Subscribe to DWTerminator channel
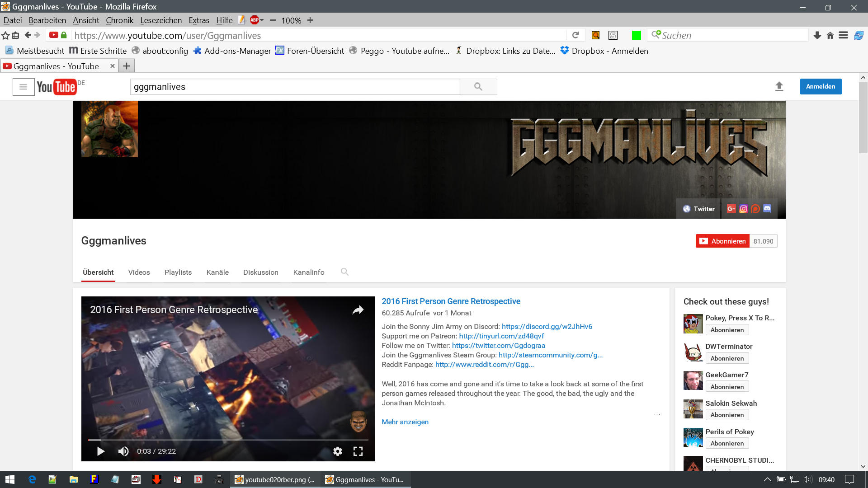868x488 pixels. (726, 358)
